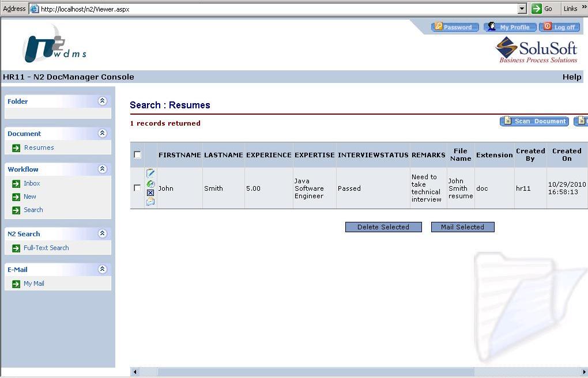Open the Workflow Inbox link
This screenshot has width=588, height=378.
[32, 183]
